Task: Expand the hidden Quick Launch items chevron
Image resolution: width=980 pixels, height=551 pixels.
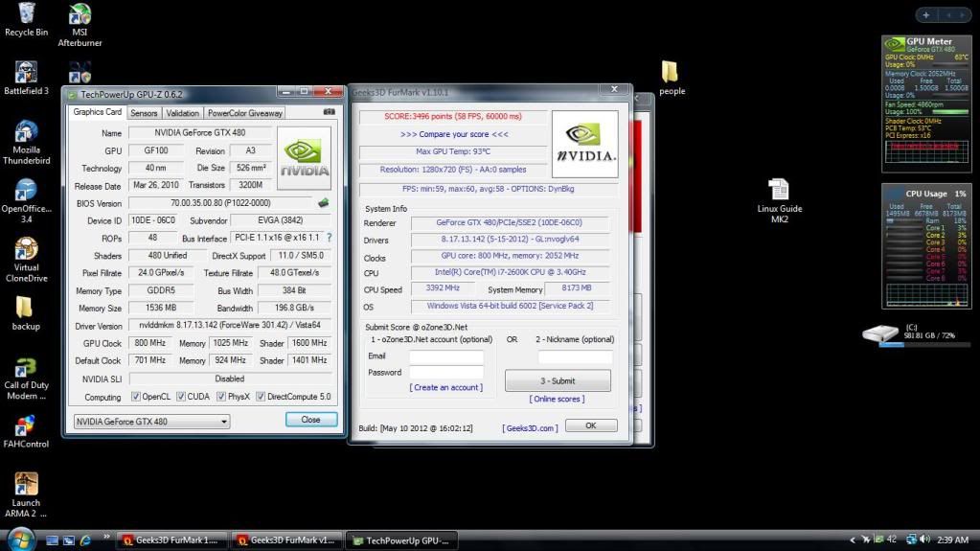Action: [105, 538]
